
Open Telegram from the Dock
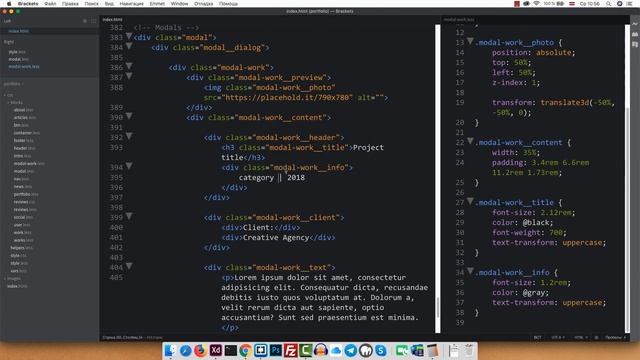[351, 350]
